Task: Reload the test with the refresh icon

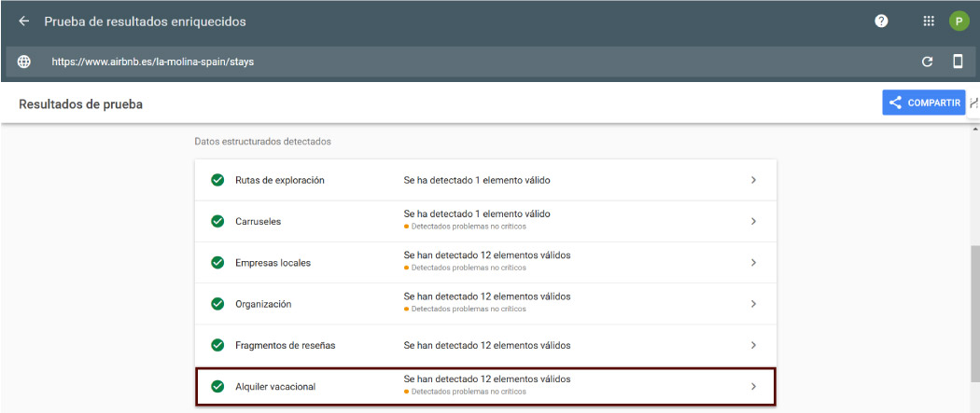Action: pos(928,62)
